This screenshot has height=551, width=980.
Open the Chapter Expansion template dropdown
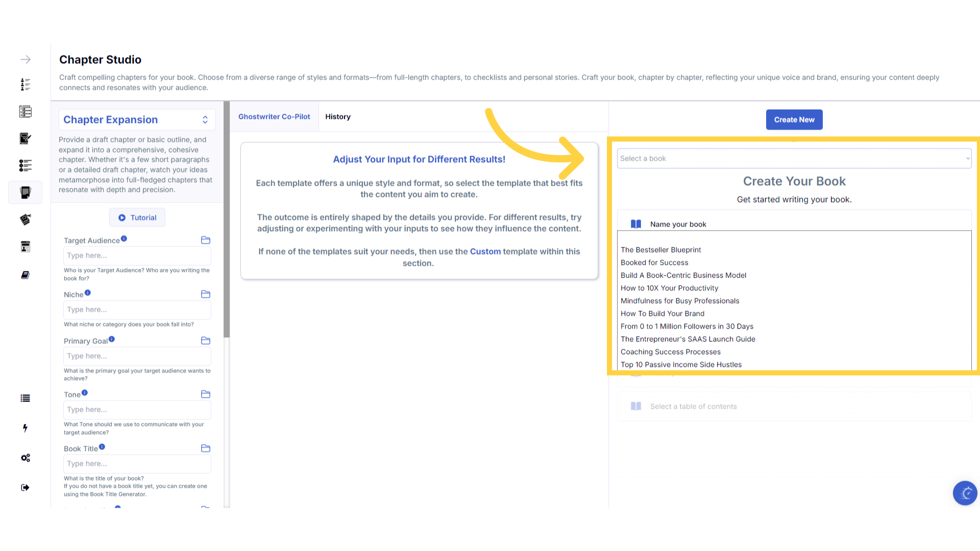pyautogui.click(x=137, y=120)
